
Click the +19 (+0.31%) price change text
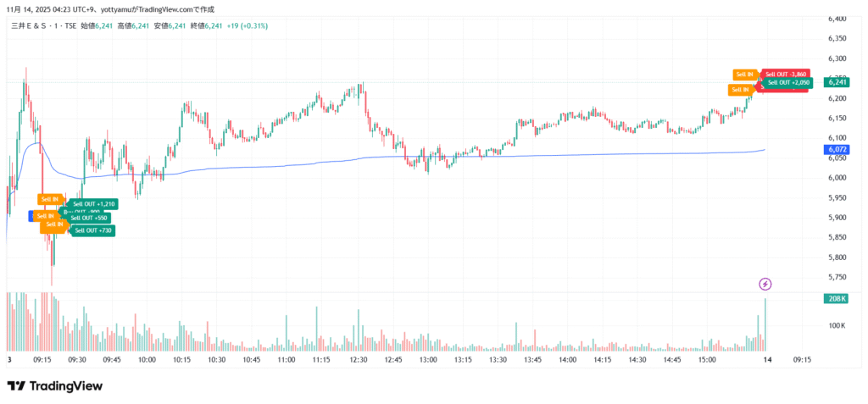point(246,25)
